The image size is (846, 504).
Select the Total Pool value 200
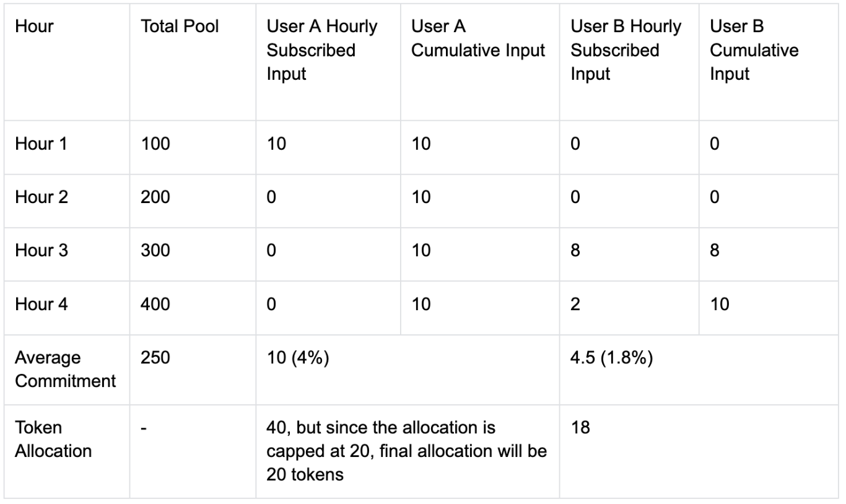[155, 198]
